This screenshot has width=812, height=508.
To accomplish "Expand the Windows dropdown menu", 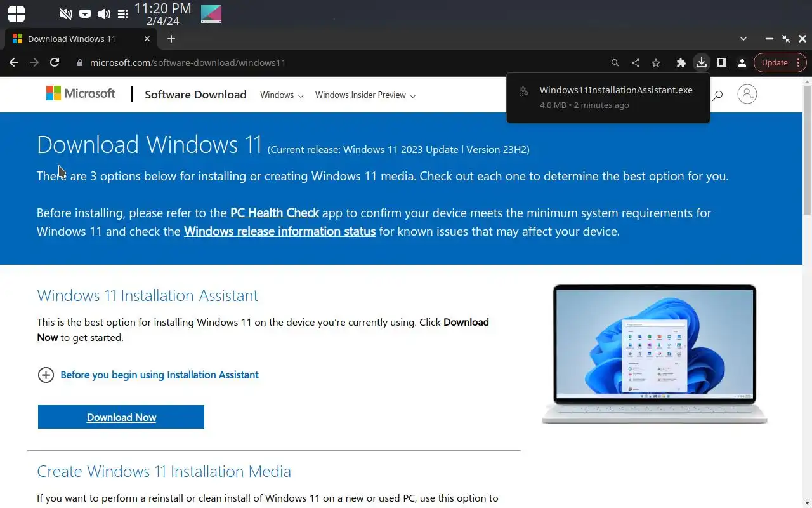I will (282, 95).
